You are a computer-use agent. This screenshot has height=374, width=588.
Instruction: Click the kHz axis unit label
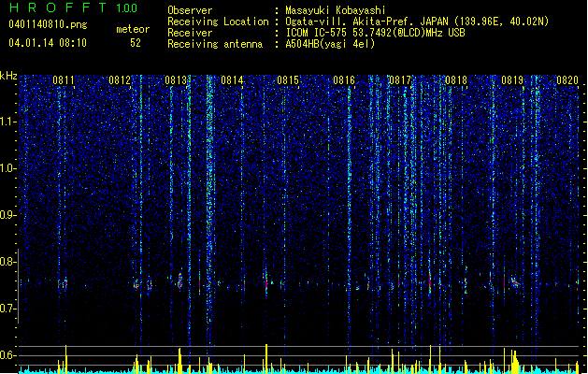point(8,76)
